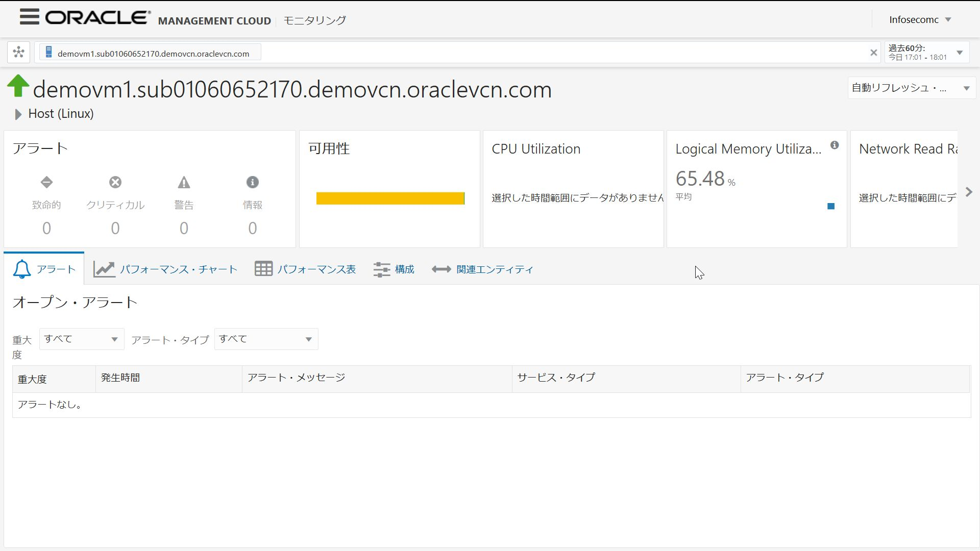Viewport: 980px width, 551px height.
Task: Show next metric tiles with right arrow
Action: [969, 192]
